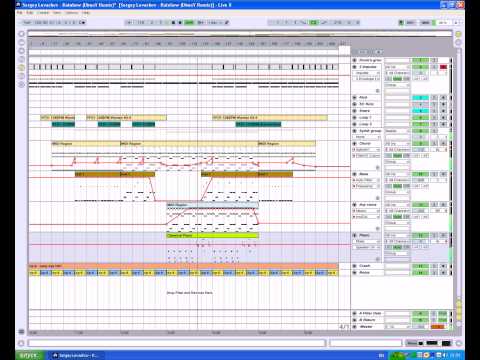Open the quantization menu in transport bar
This screenshot has width=480, height=360.
214,23
